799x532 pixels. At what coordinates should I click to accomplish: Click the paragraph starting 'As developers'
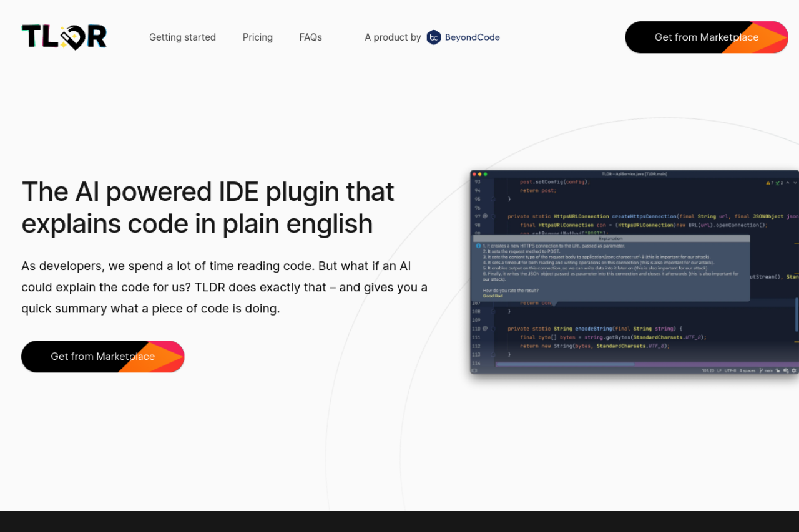coord(225,288)
